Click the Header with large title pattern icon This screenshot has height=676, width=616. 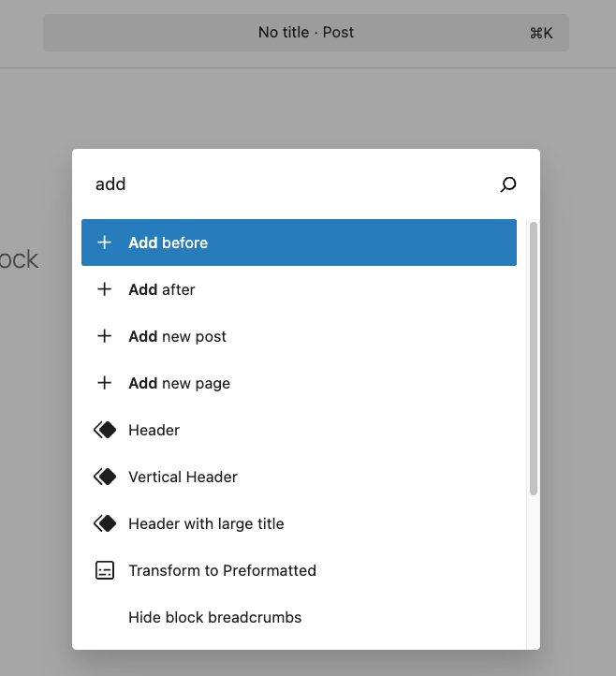point(105,523)
